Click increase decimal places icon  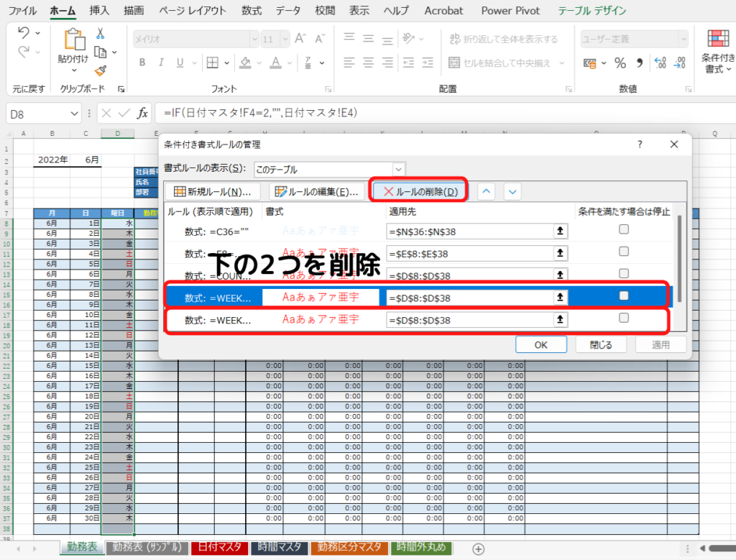pyautogui.click(x=661, y=63)
